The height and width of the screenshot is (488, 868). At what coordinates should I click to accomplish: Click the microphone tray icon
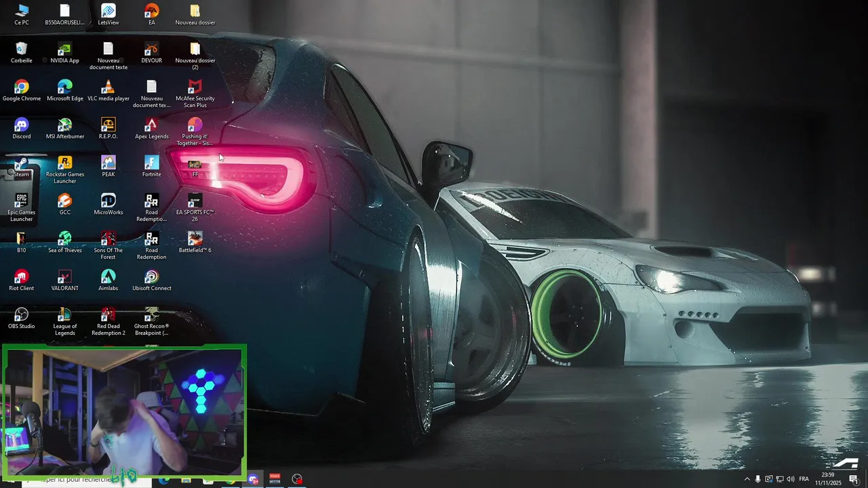pyautogui.click(x=758, y=479)
